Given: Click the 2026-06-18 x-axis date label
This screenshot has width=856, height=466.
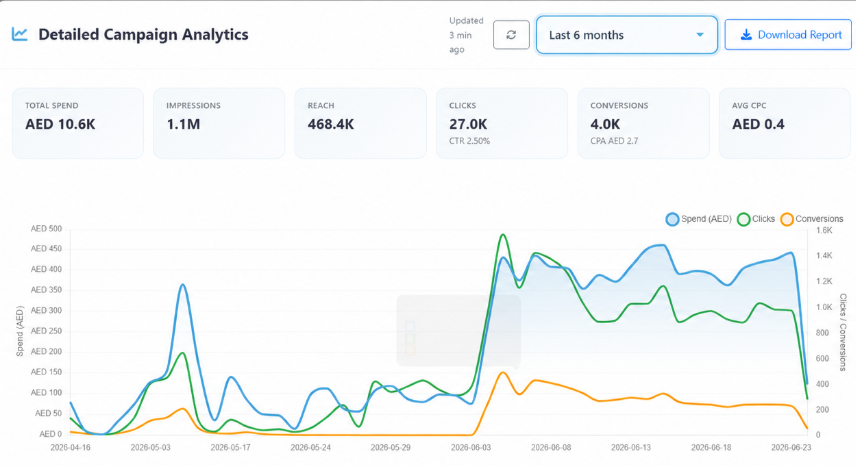Looking at the screenshot, I should pos(711,447).
